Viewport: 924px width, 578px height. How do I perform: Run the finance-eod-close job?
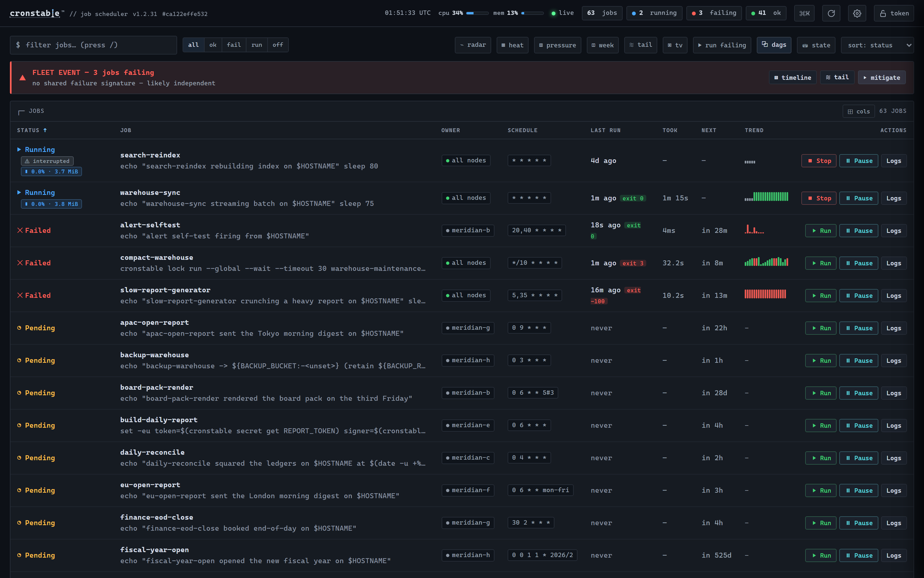[821, 523]
